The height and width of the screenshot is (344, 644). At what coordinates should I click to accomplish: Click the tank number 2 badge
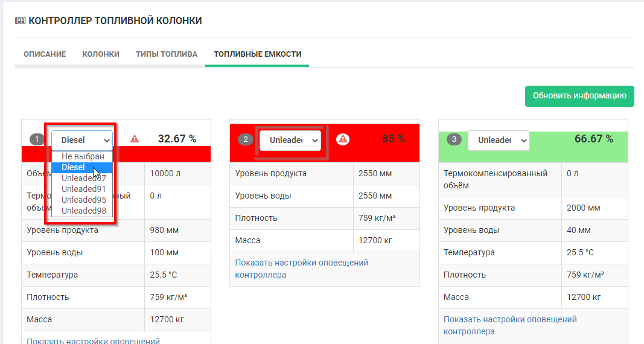coord(246,140)
